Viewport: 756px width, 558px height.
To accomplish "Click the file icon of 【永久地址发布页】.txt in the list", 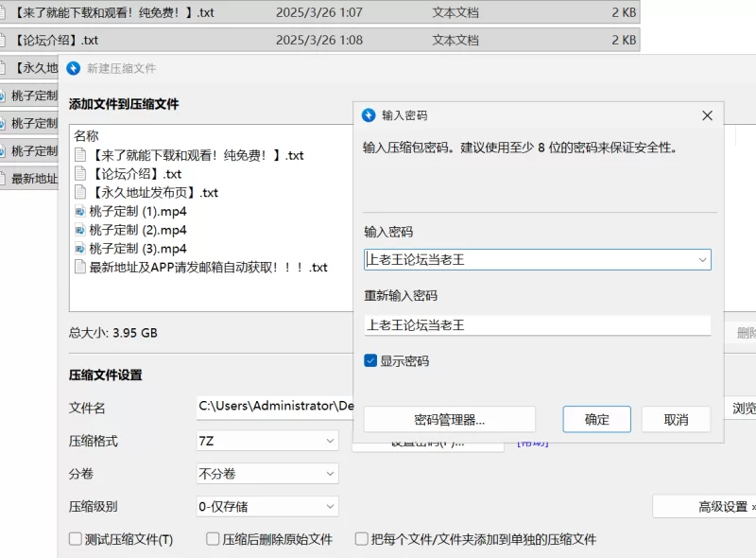I will point(80,192).
